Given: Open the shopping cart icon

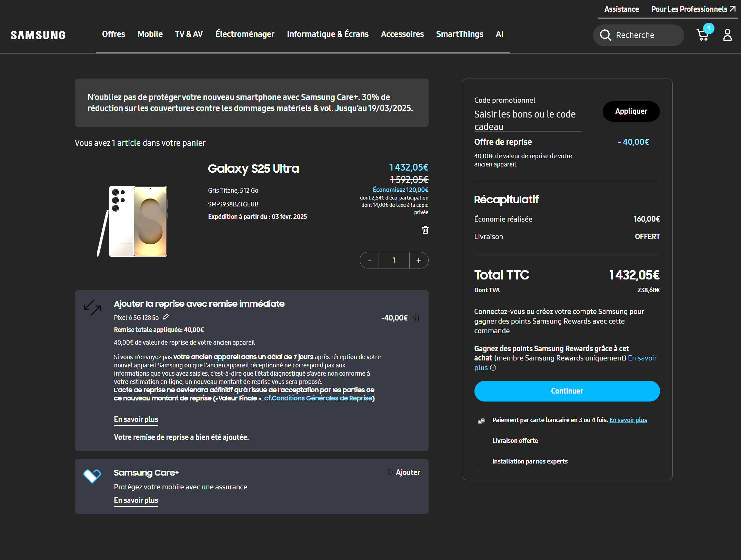Looking at the screenshot, I should tap(703, 35).
